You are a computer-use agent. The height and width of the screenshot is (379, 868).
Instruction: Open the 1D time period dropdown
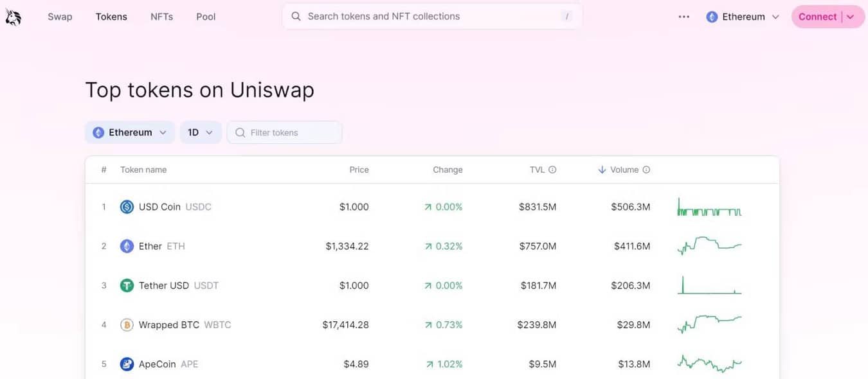[200, 132]
